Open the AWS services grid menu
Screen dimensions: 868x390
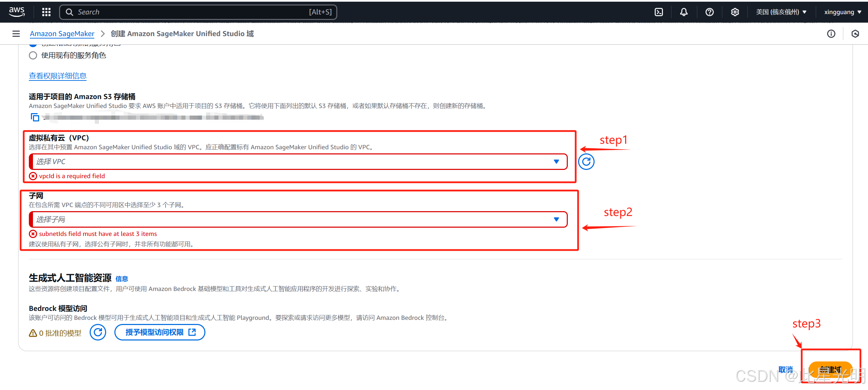click(x=46, y=12)
